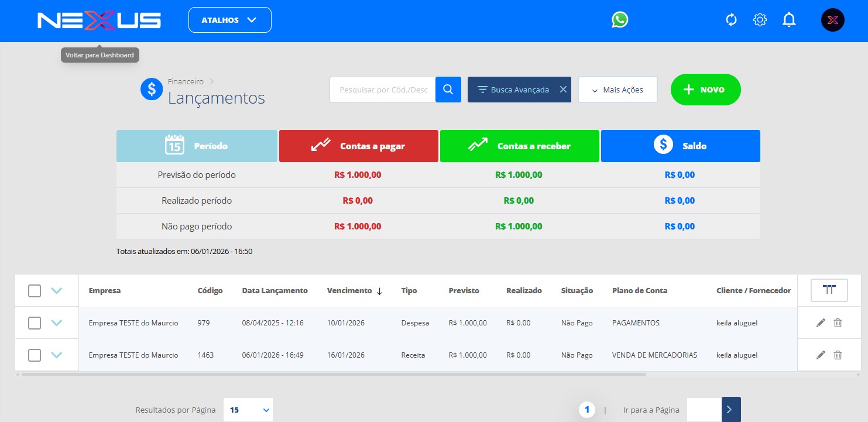Image resolution: width=868 pixels, height=422 pixels.
Task: Open settings gear icon
Action: pyautogui.click(x=760, y=20)
